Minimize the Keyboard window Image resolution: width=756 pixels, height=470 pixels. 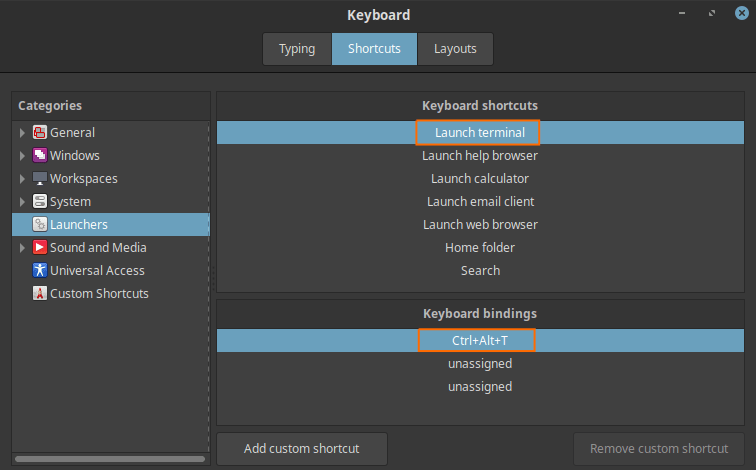[682, 13]
